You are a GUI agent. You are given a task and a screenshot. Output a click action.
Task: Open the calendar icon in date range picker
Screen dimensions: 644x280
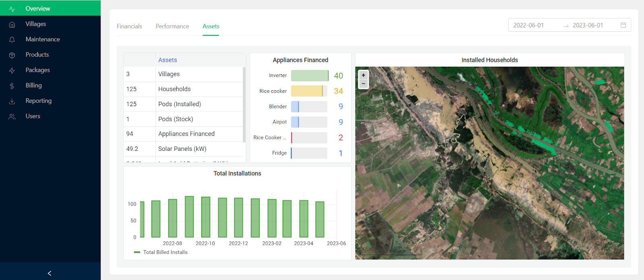(623, 25)
